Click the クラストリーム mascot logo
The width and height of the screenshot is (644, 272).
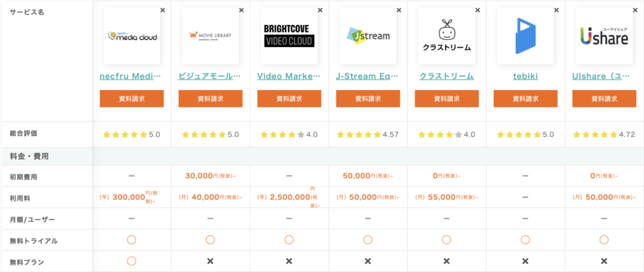pyautogui.click(x=447, y=36)
